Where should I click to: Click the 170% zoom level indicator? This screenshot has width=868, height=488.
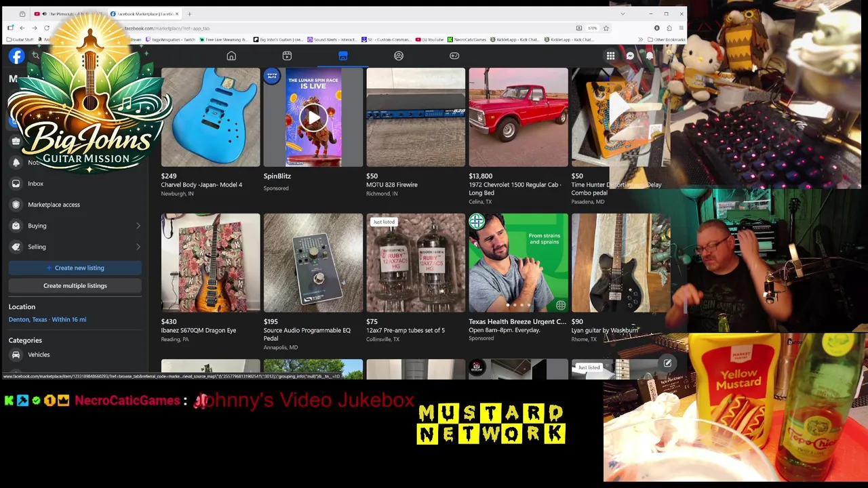click(x=592, y=28)
